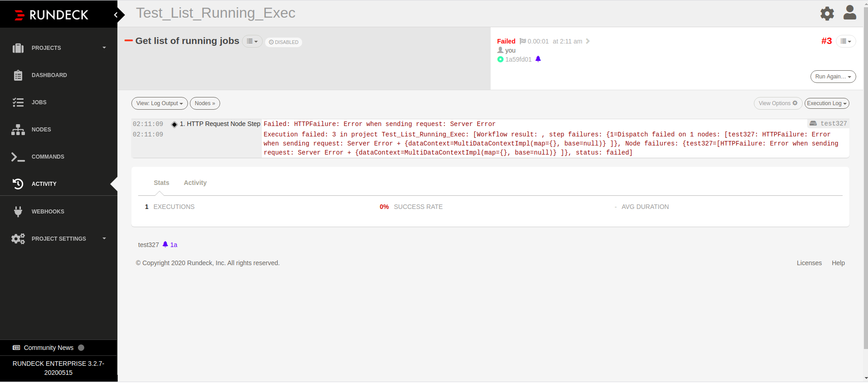Screen dimensions: 868x383
Task: Click the user icon beside you
Action: click(501, 50)
